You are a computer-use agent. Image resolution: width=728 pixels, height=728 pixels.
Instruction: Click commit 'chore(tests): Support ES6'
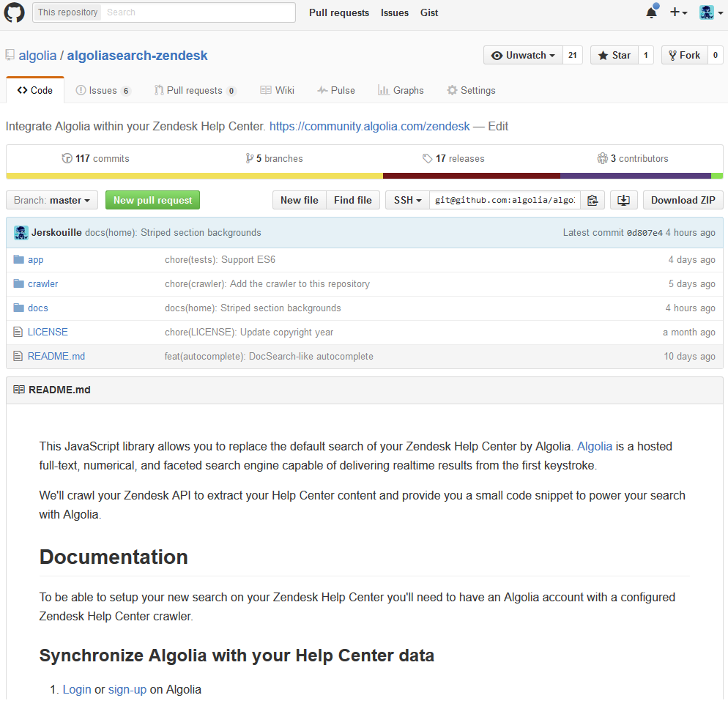[220, 259]
